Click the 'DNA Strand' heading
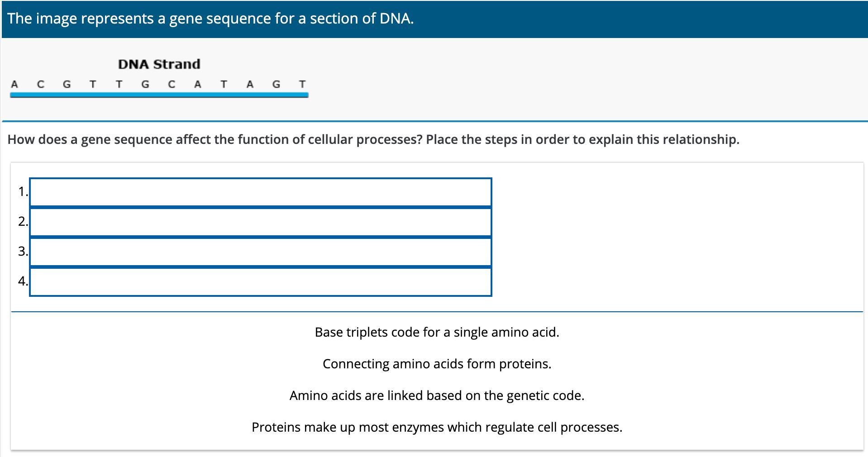The image size is (868, 457). coord(159,64)
